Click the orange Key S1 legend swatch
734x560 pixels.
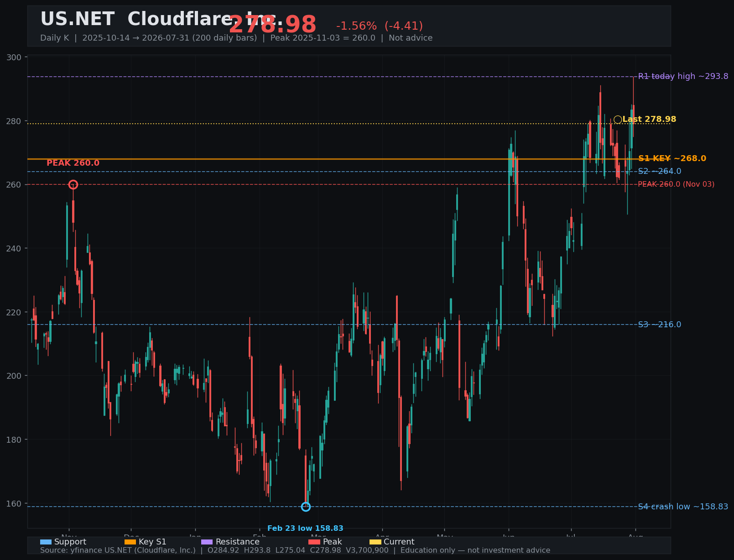[130, 542]
